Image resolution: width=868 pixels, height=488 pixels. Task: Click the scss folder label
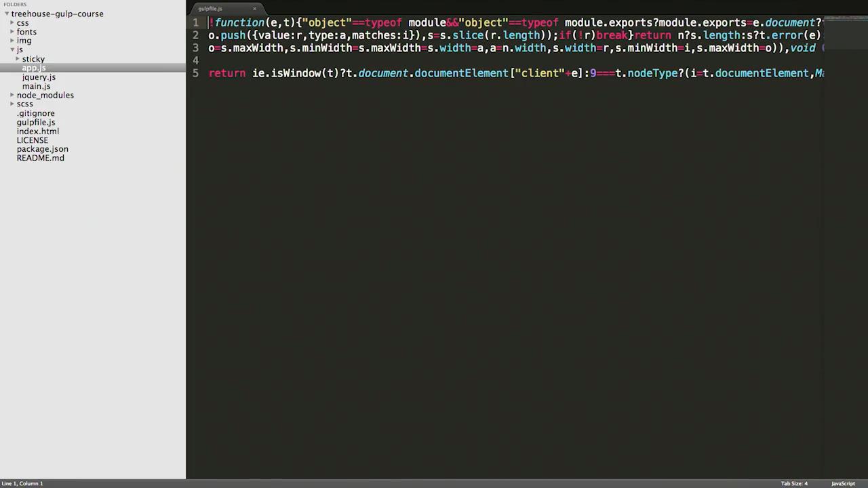[x=24, y=104]
